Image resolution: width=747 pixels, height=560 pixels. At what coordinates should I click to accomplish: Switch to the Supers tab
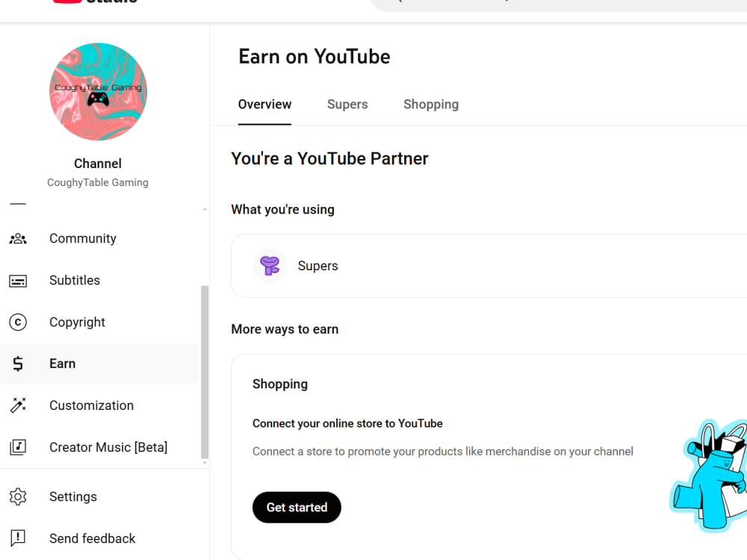[x=347, y=105]
